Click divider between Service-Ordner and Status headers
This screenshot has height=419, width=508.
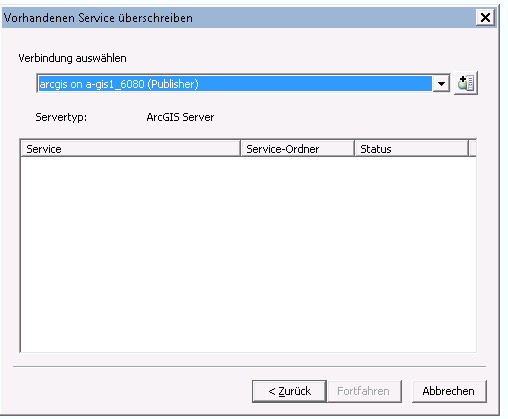[x=354, y=149]
